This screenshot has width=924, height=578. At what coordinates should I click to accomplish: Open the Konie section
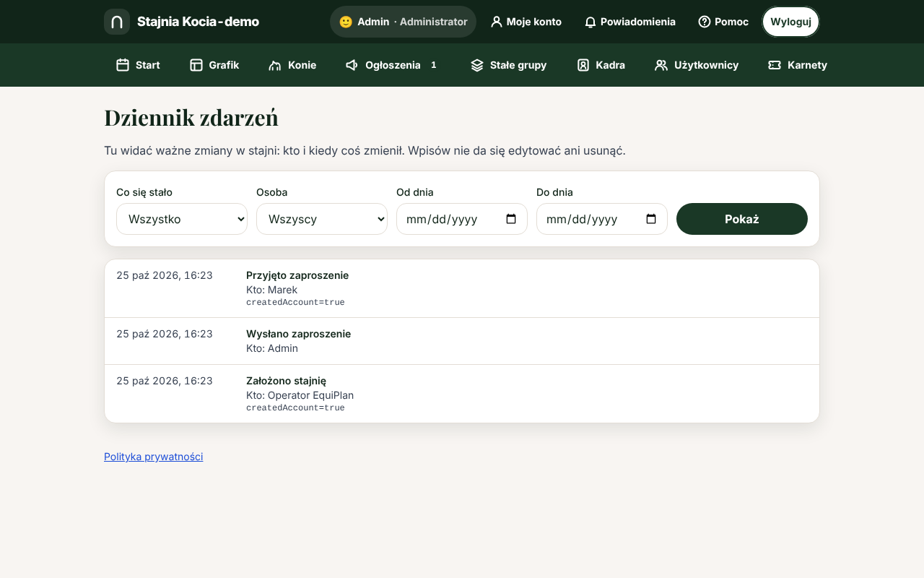pyautogui.click(x=292, y=65)
